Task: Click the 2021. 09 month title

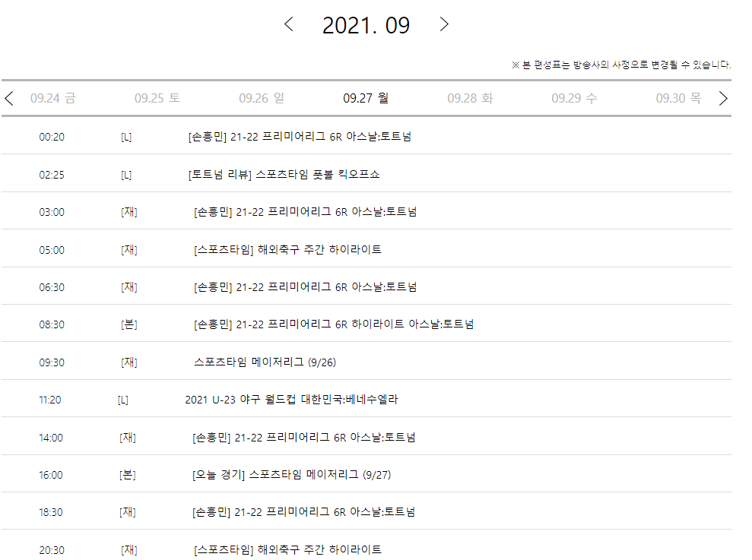Action: 366,24
